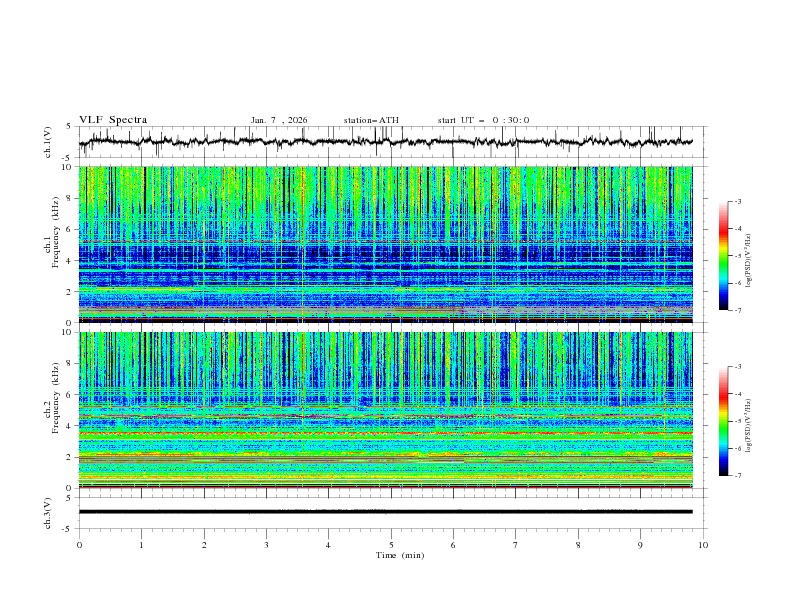Select the start UT time text
This screenshot has width=792, height=612.
click(483, 120)
